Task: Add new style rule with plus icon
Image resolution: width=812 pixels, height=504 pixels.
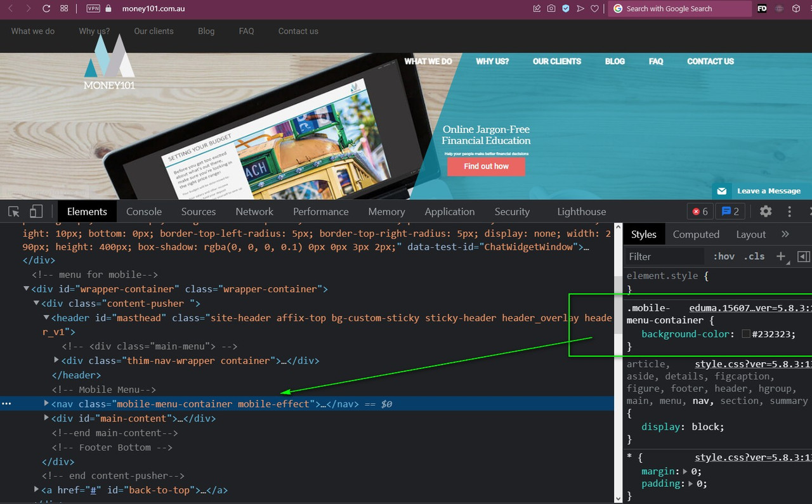Action: point(780,256)
